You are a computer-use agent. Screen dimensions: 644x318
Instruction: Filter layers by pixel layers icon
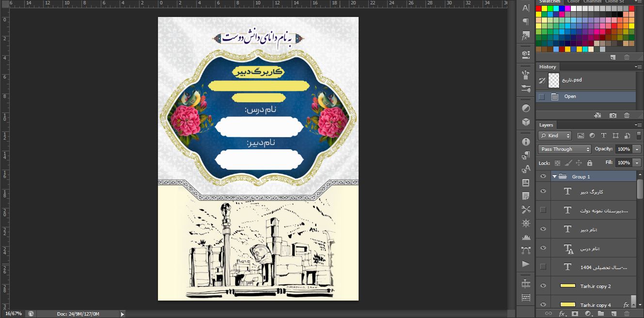(581, 136)
